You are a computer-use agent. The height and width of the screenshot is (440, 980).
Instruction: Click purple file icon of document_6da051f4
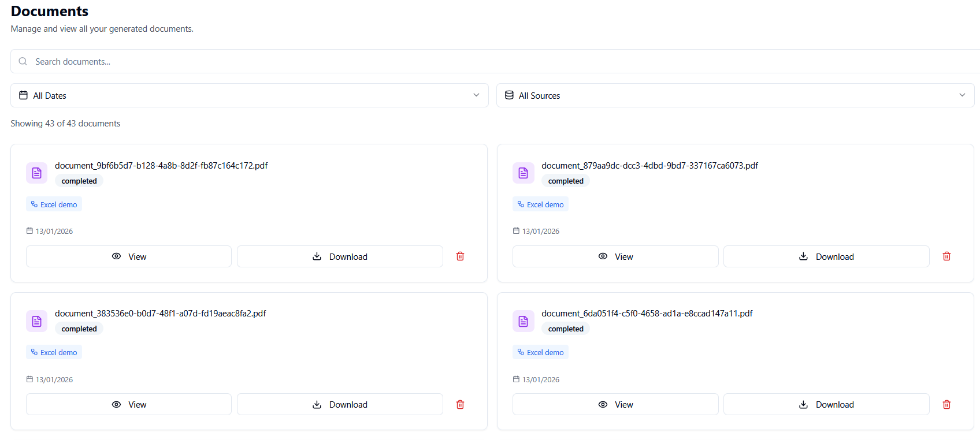[524, 321]
